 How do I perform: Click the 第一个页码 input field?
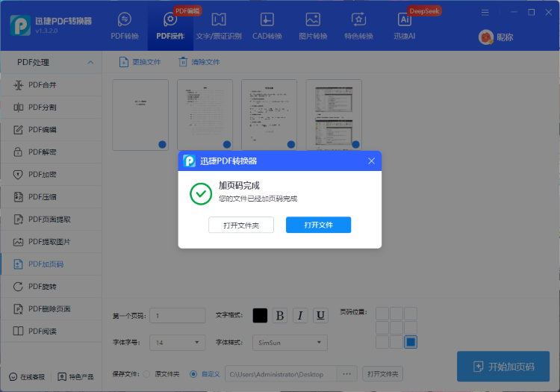tap(177, 316)
